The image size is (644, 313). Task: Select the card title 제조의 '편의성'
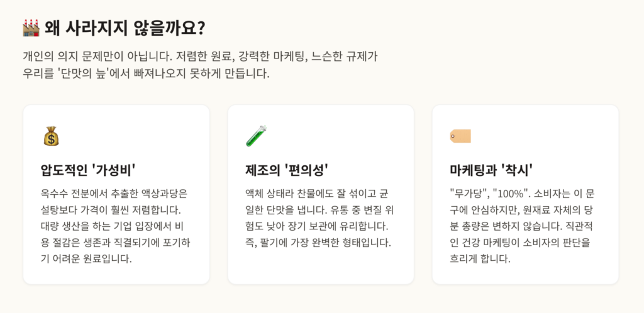click(287, 170)
